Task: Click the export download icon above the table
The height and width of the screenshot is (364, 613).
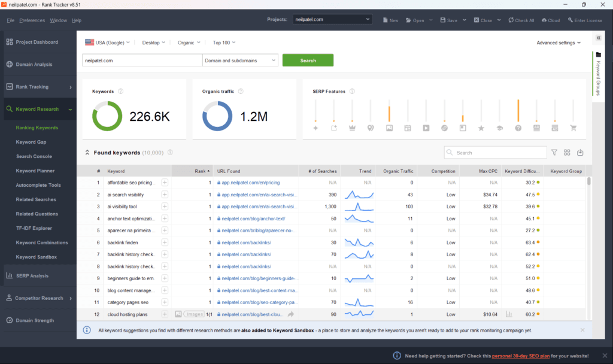Action: (580, 153)
